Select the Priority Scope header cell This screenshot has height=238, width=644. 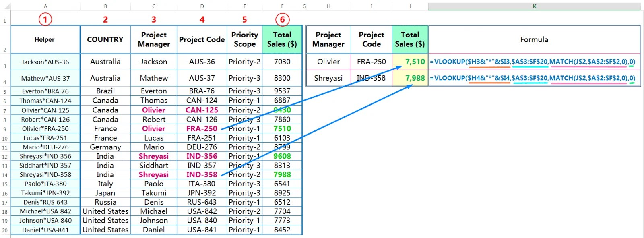coord(245,39)
